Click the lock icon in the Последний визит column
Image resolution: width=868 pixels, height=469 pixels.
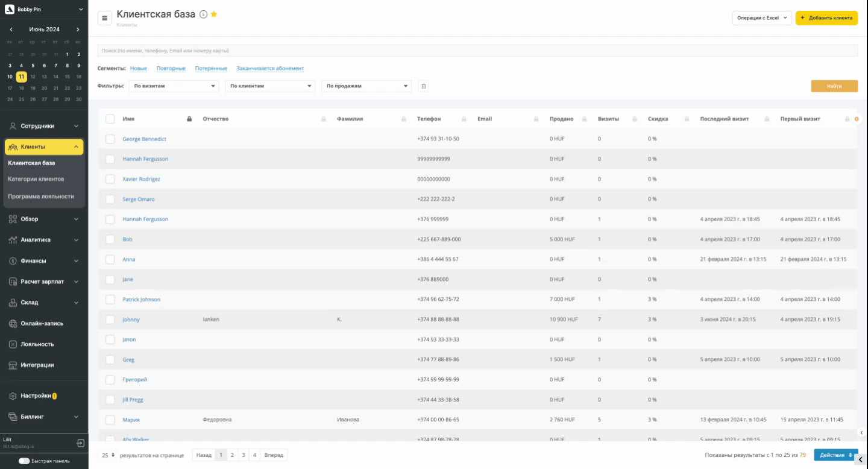[767, 119]
